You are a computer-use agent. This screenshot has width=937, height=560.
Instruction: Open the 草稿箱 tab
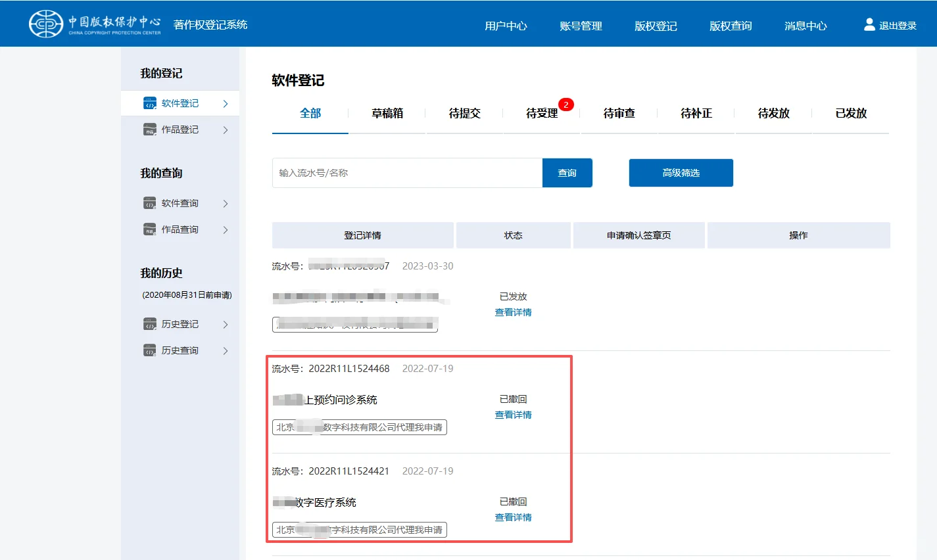coord(387,113)
